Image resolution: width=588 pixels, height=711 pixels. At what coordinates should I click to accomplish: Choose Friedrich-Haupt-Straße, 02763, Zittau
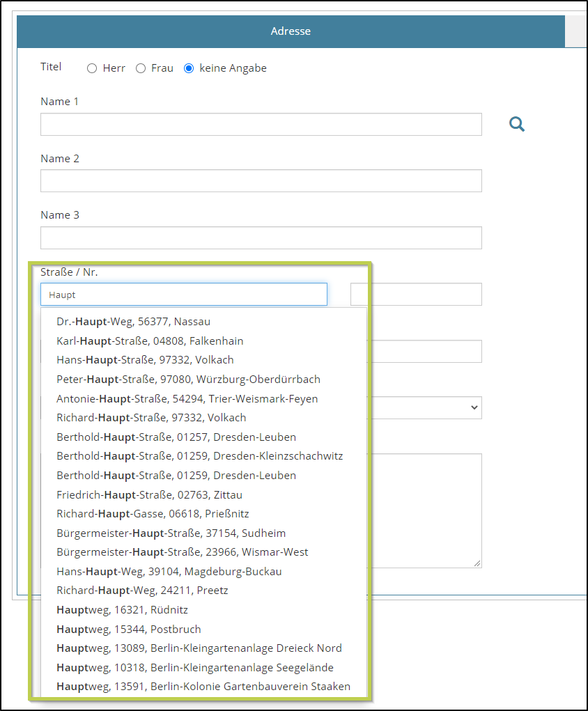[149, 495]
